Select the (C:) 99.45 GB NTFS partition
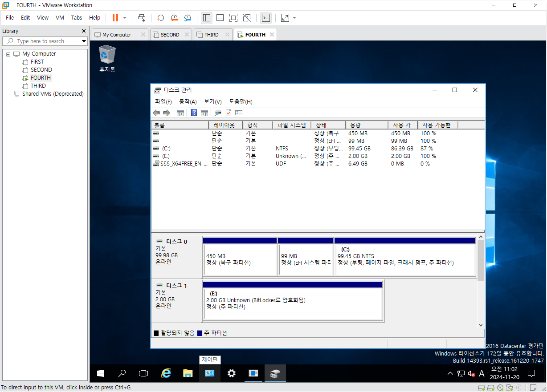Viewport: 547px width, 392px height. tap(405, 257)
